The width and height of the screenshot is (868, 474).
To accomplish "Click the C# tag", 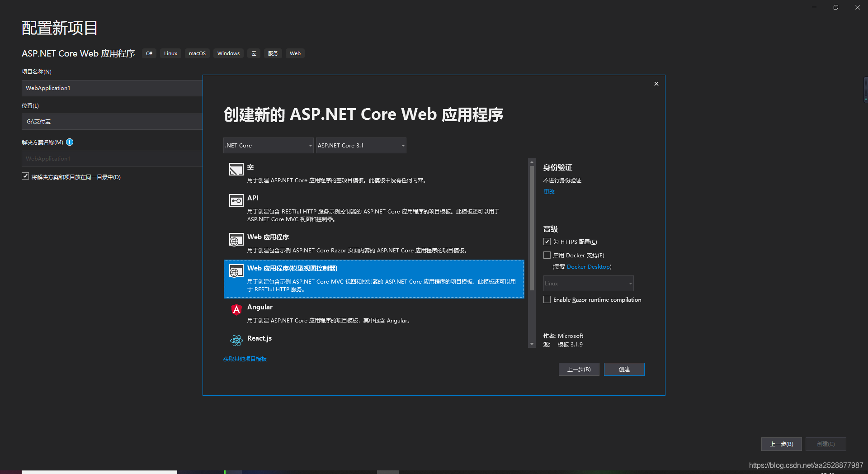I will click(149, 53).
